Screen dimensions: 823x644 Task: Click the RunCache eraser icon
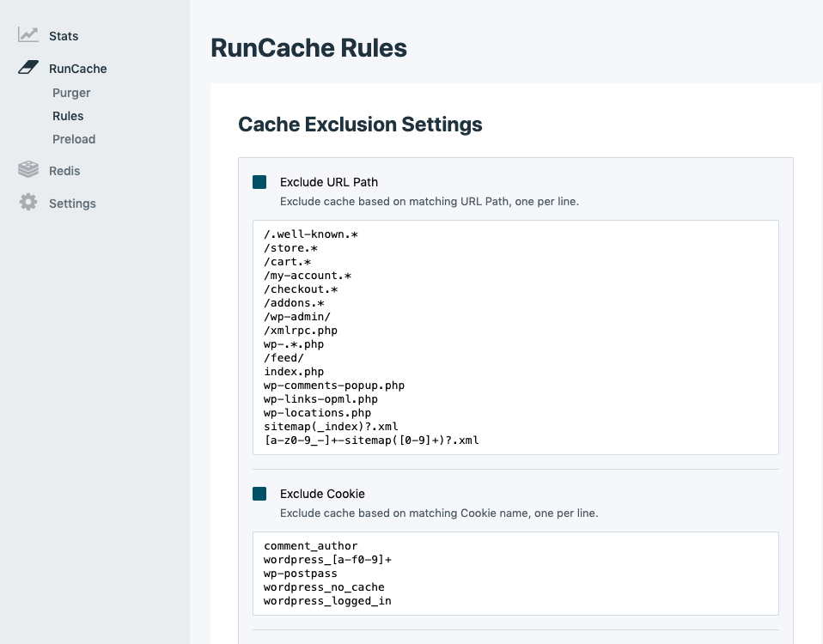(x=28, y=68)
